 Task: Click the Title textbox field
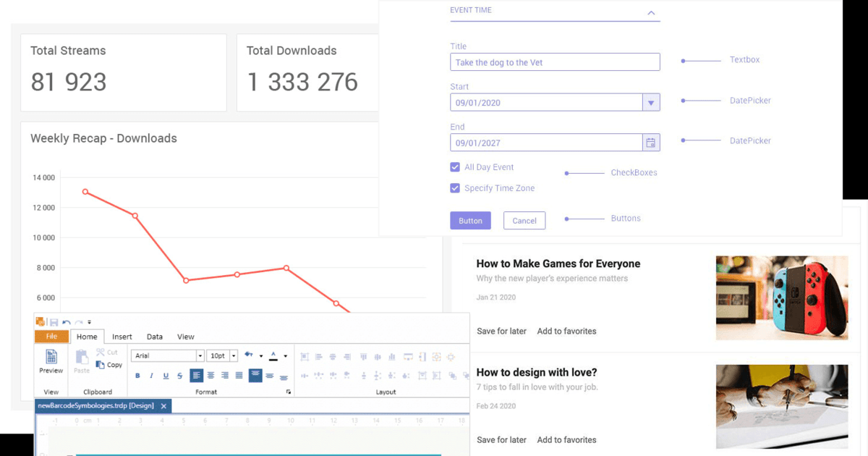click(x=555, y=62)
